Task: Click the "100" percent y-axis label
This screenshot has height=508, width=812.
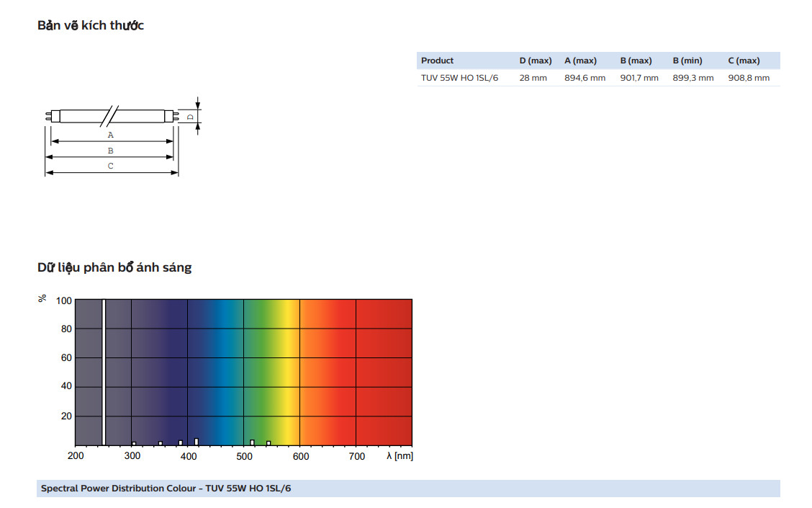Action: click(x=64, y=300)
